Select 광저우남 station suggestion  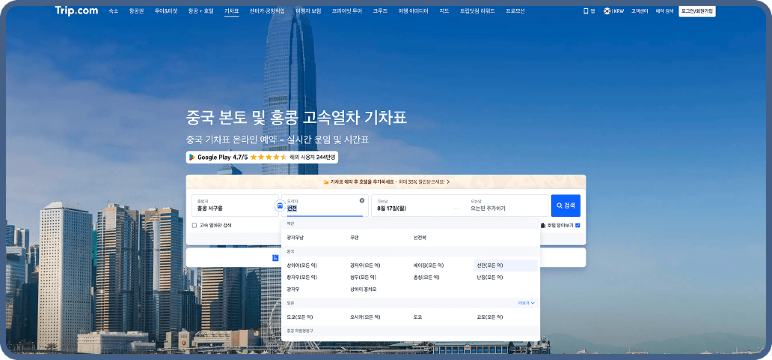pyautogui.click(x=295, y=237)
